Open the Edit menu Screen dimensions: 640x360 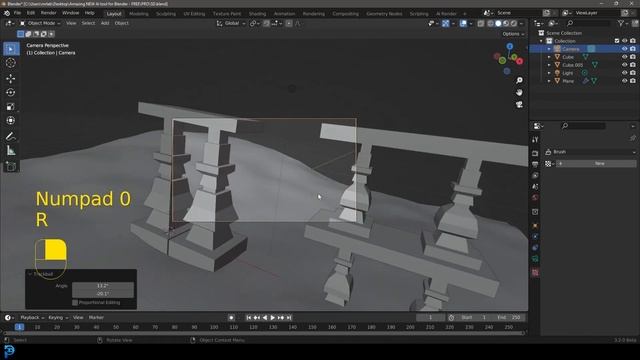31,13
